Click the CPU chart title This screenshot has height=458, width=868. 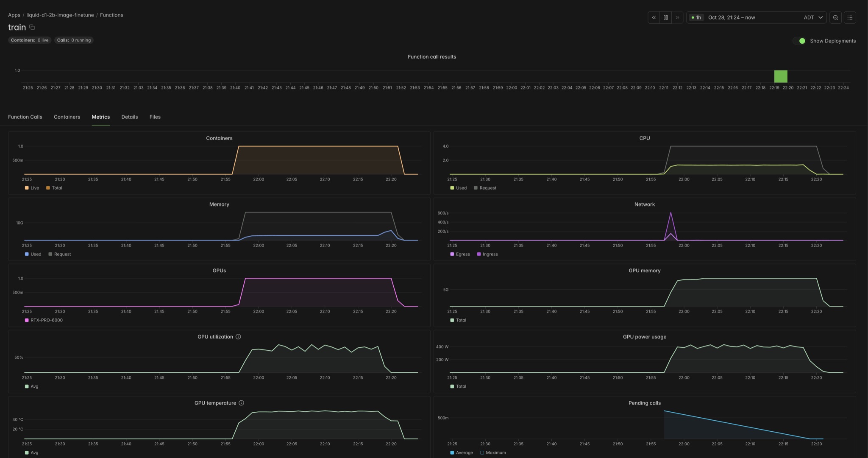(x=645, y=138)
